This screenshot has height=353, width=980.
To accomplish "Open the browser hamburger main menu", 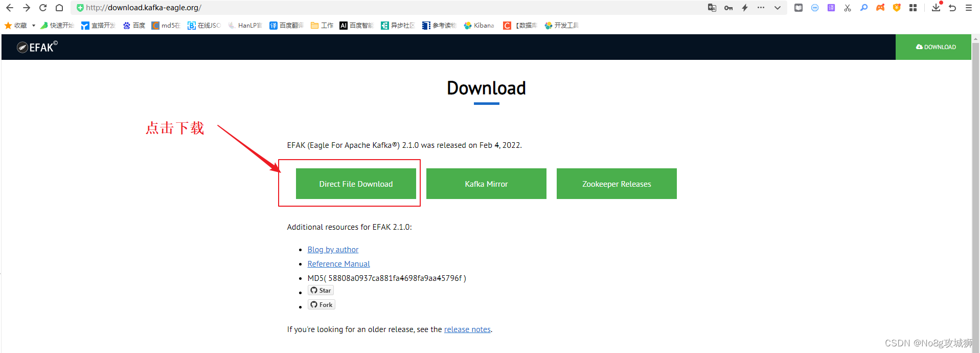I will 969,8.
